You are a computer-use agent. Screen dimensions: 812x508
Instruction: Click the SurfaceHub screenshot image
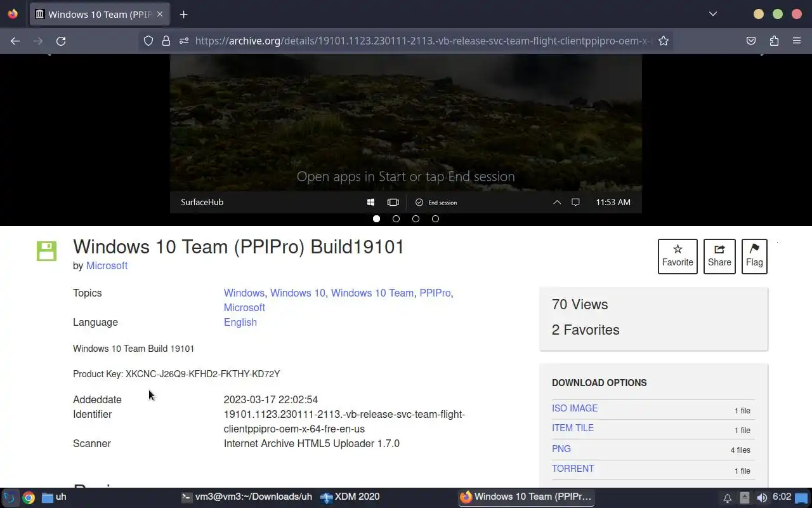point(406,133)
